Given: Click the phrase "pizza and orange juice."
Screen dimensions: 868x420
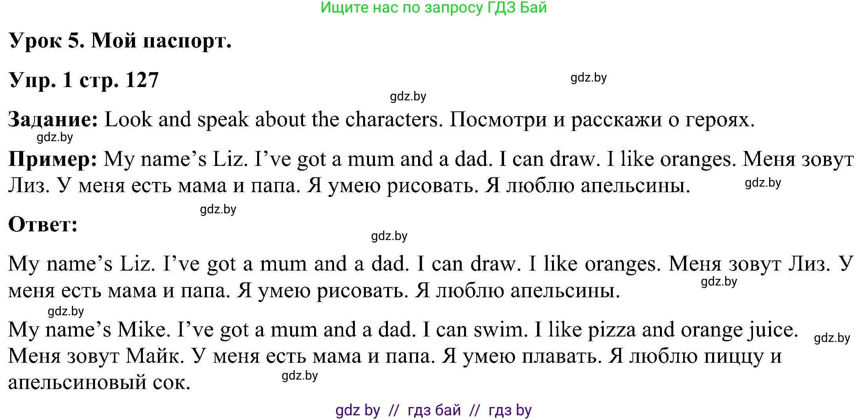Looking at the screenshot, I should [693, 329].
